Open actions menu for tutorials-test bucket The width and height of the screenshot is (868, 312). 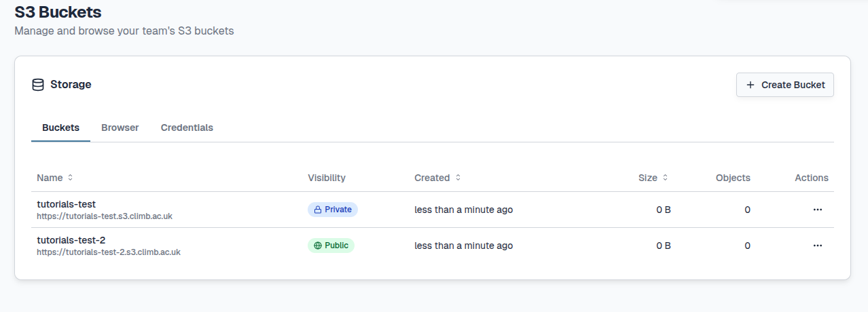click(817, 210)
